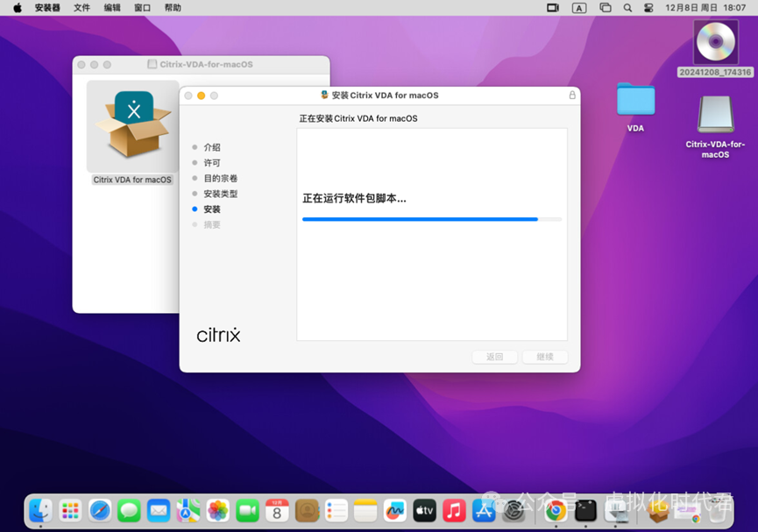
Task: Click the lock icon in installer title bar
Action: click(x=572, y=96)
